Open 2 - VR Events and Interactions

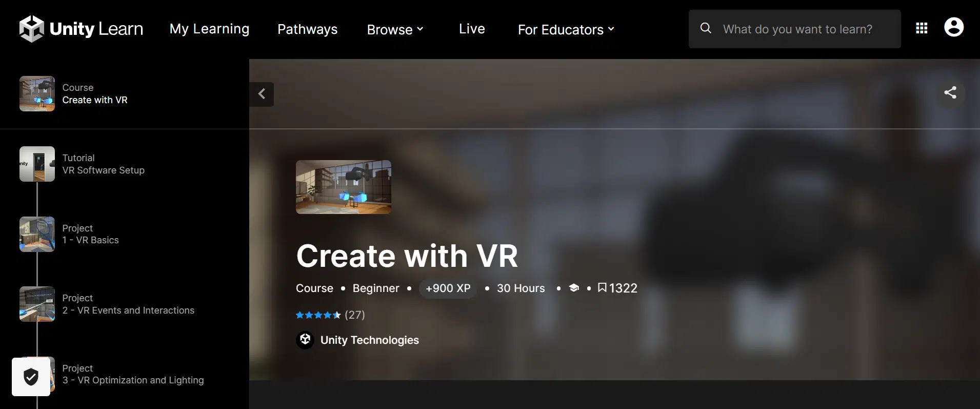[x=128, y=310]
